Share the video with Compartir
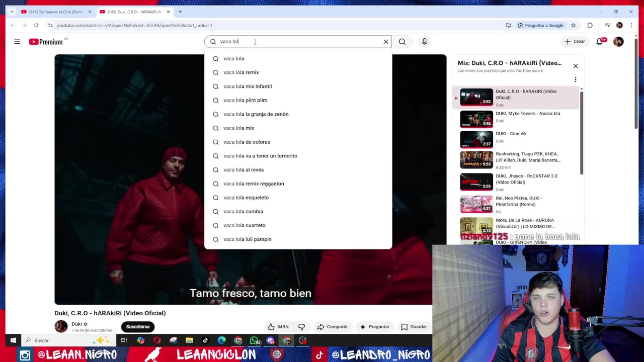 (x=333, y=327)
